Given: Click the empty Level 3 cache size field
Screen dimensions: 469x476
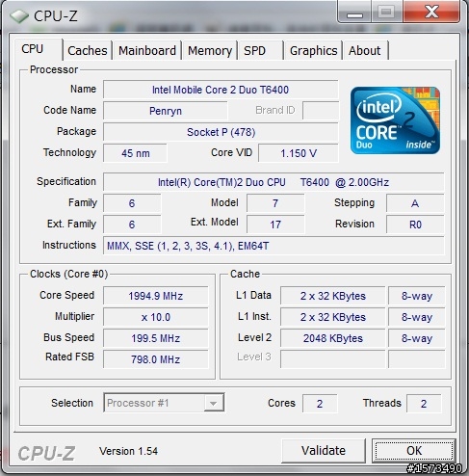Looking at the screenshot, I should click(333, 359).
